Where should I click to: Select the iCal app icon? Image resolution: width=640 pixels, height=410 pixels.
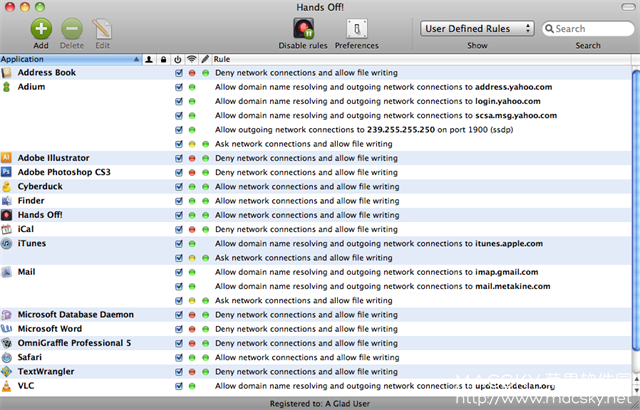(7, 229)
